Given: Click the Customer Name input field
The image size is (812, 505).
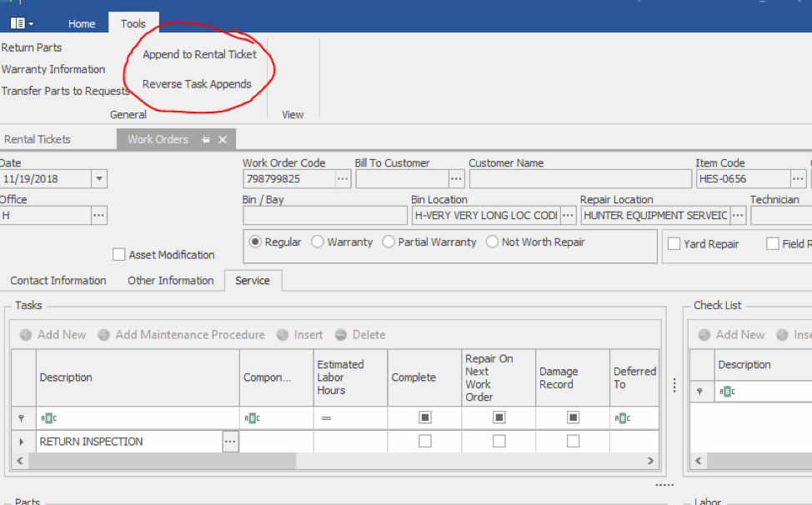Looking at the screenshot, I should click(580, 179).
